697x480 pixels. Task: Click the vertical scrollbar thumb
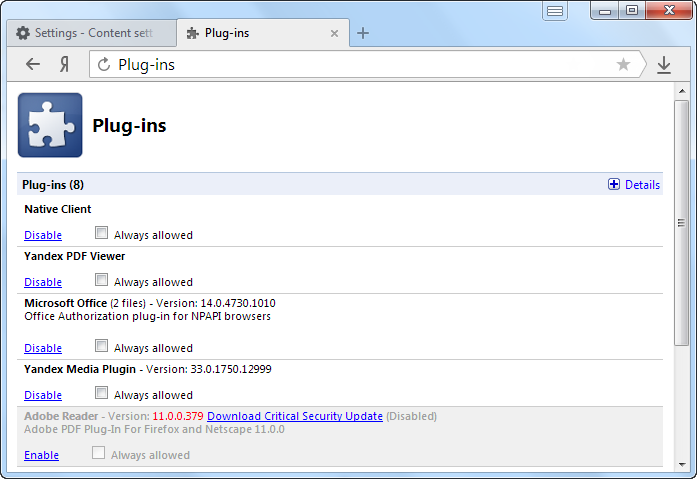tap(681, 223)
